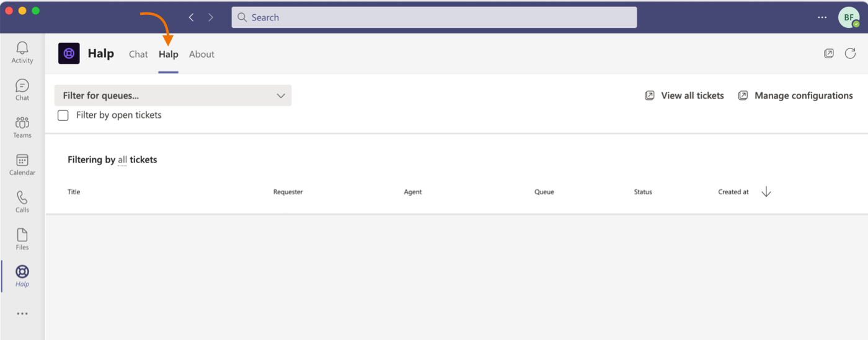This screenshot has height=340, width=868.
Task: Click the Agent column header
Action: click(412, 192)
